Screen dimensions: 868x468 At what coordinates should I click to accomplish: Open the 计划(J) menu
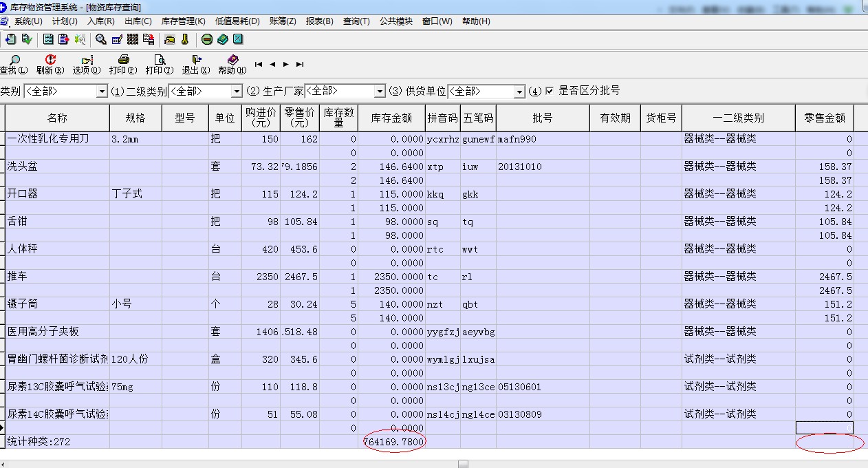[65, 21]
